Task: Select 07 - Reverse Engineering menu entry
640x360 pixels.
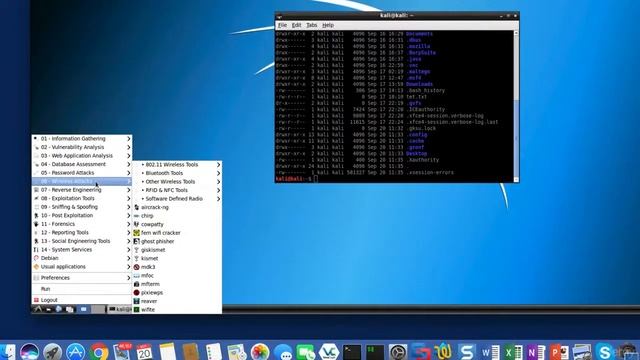Action: pos(82,190)
